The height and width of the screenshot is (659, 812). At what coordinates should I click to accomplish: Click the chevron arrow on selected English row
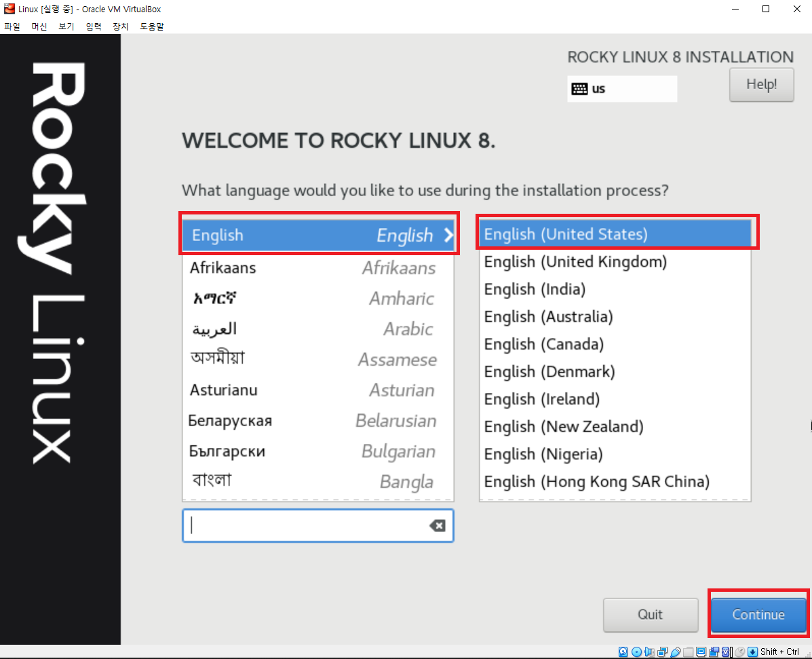(448, 236)
